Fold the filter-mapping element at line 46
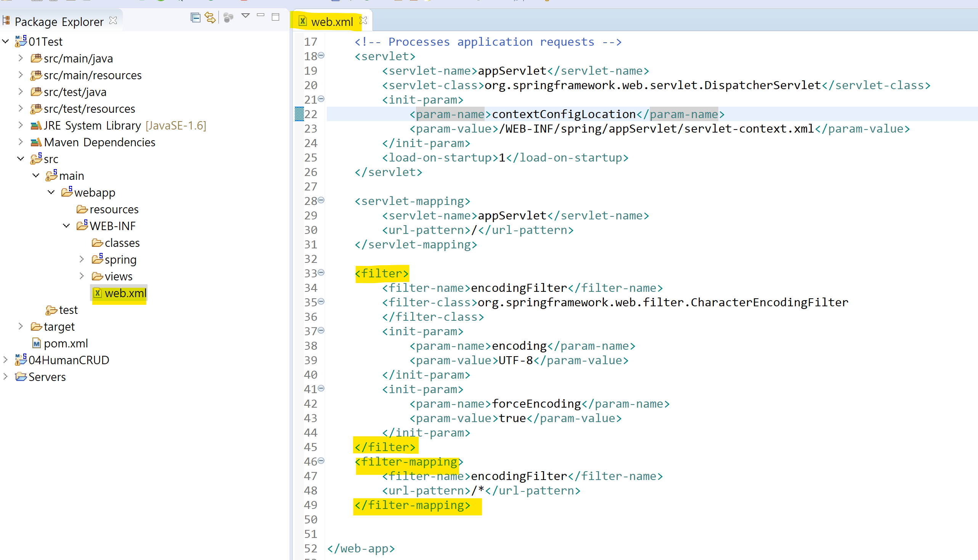This screenshot has width=978, height=560. [321, 461]
